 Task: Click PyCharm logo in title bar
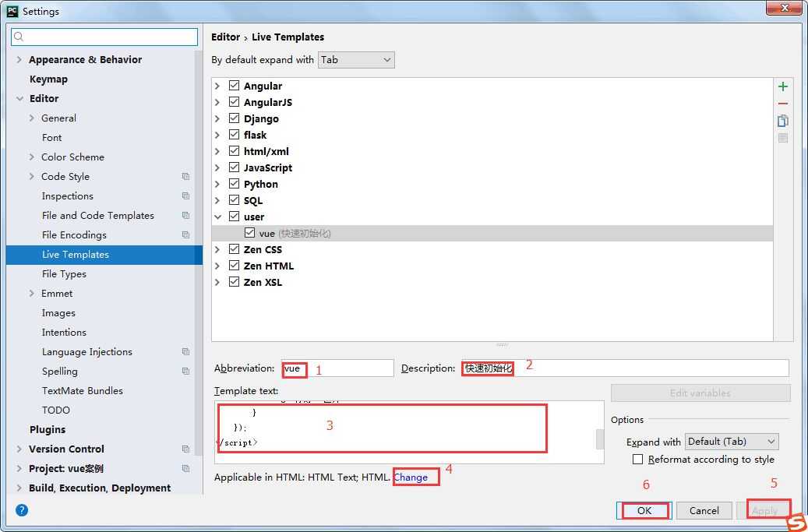coord(12,11)
